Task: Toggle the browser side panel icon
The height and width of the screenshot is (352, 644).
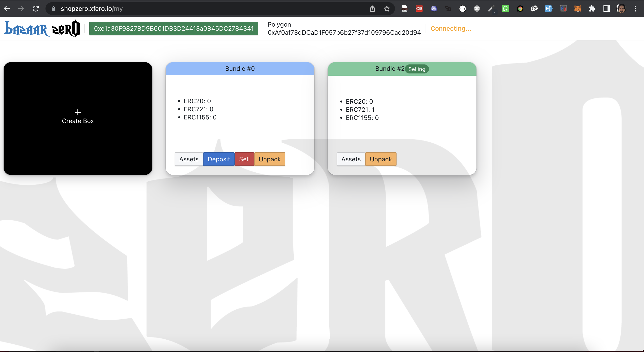Action: pyautogui.click(x=606, y=9)
